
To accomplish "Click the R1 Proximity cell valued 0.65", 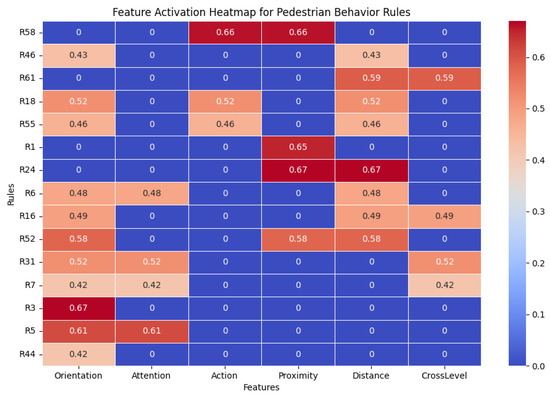I will point(298,147).
